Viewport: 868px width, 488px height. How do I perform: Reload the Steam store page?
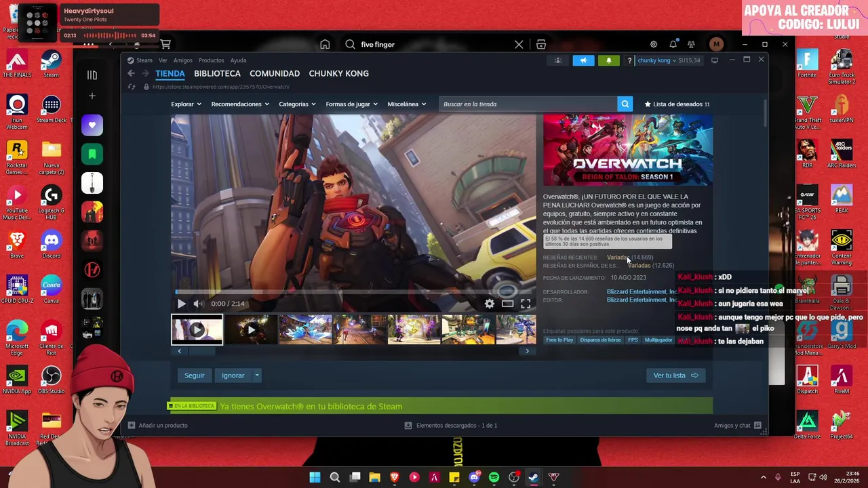tap(132, 87)
